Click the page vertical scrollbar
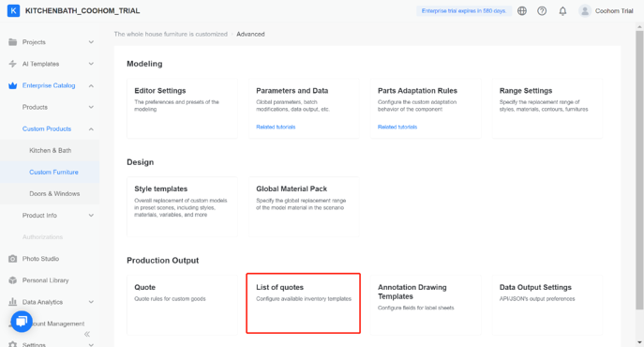 [x=639, y=170]
